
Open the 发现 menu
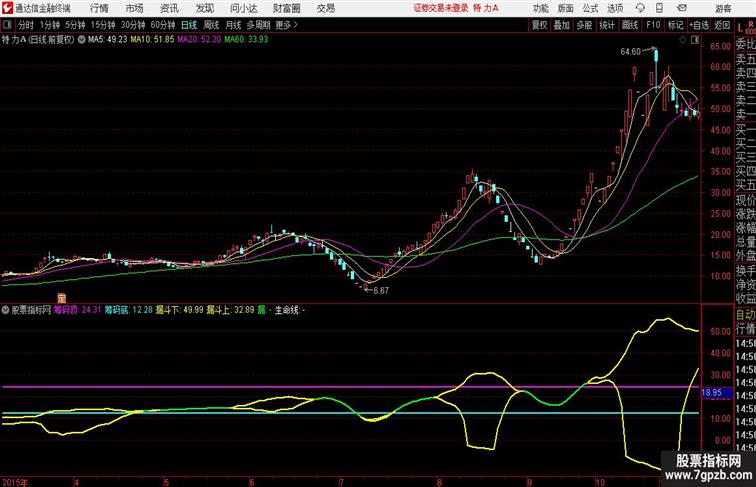(x=204, y=8)
